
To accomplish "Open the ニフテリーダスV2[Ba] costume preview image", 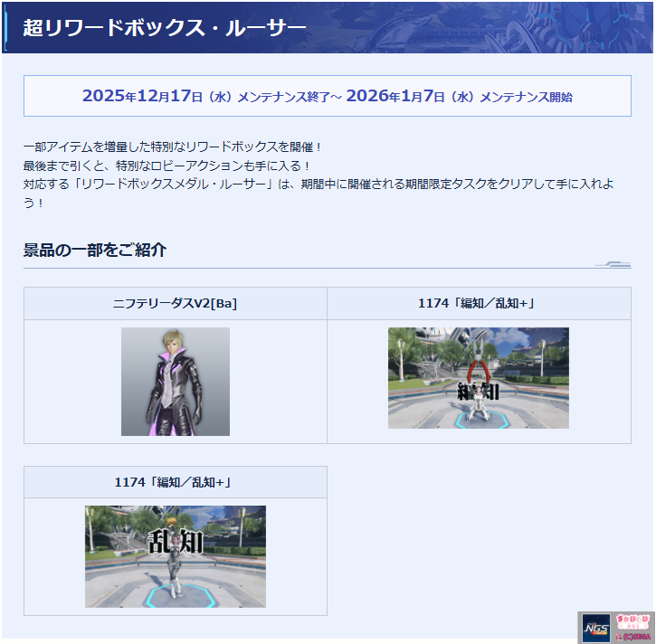I will point(176,381).
